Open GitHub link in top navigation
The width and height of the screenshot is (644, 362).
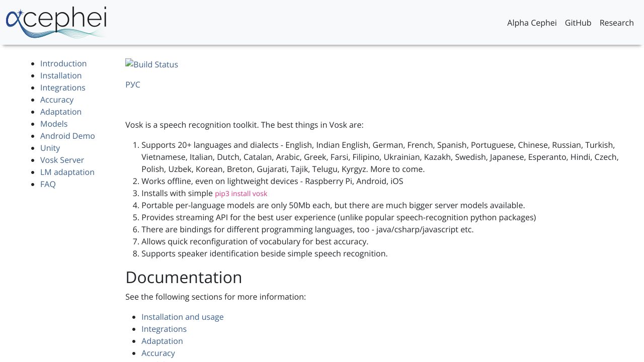tap(578, 23)
